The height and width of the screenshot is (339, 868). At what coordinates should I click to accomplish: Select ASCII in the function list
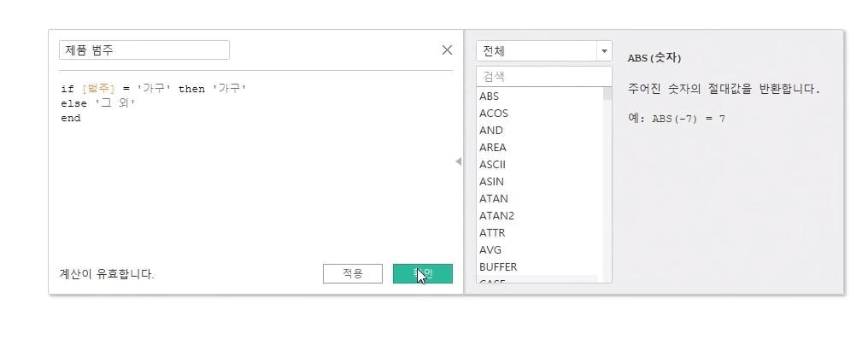pyautogui.click(x=540, y=165)
